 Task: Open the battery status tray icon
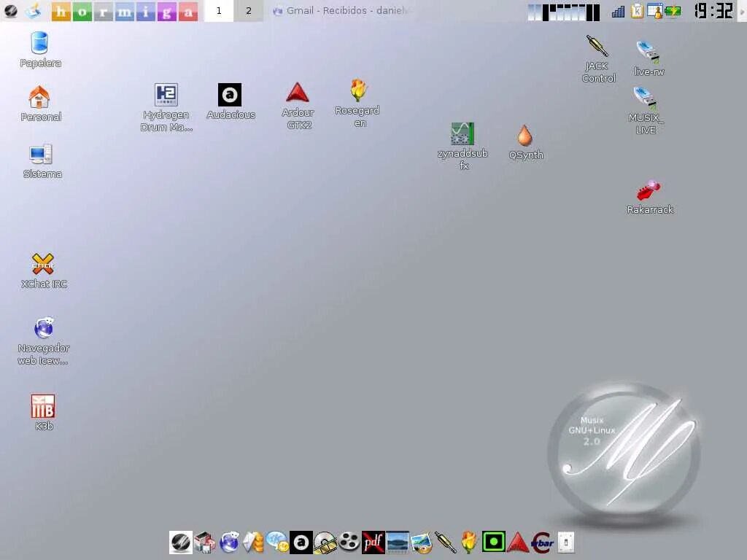click(673, 11)
